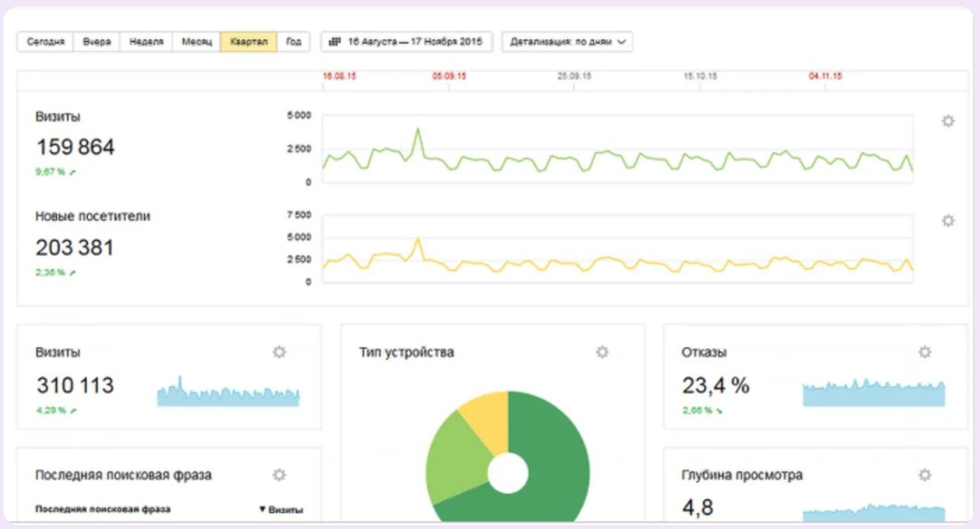The width and height of the screenshot is (980, 529).
Task: Select the Месяц period
Action: (x=197, y=42)
